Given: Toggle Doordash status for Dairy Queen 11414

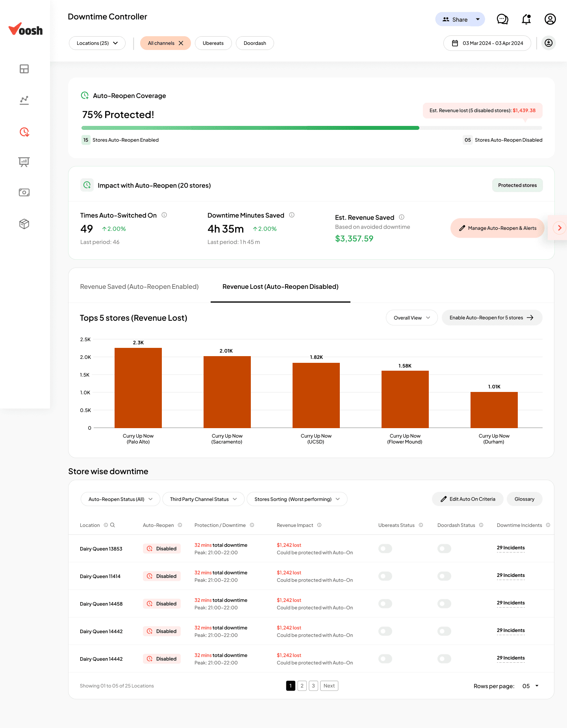Looking at the screenshot, I should pos(444,576).
